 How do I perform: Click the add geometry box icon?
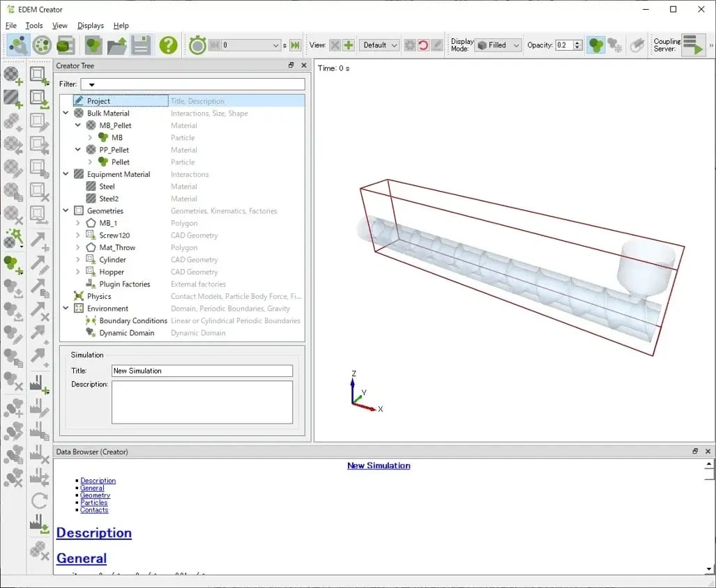[x=39, y=75]
